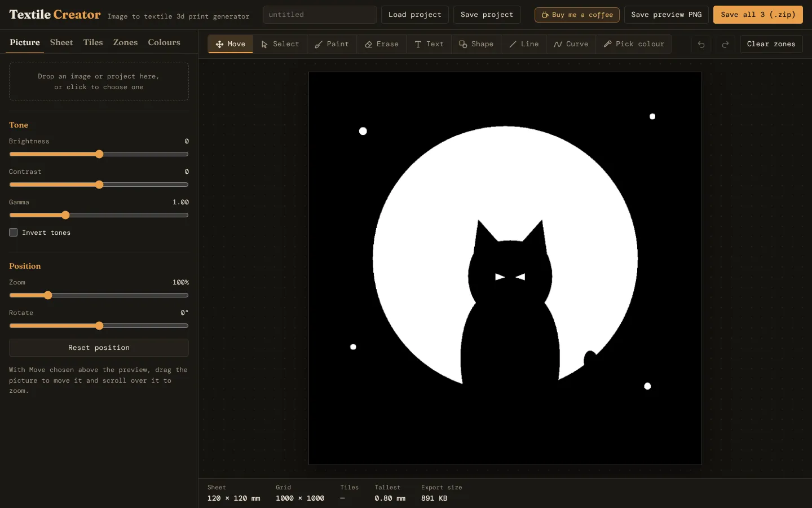The height and width of the screenshot is (508, 812).
Task: Activate the Pick colour eyedropper
Action: (x=634, y=44)
